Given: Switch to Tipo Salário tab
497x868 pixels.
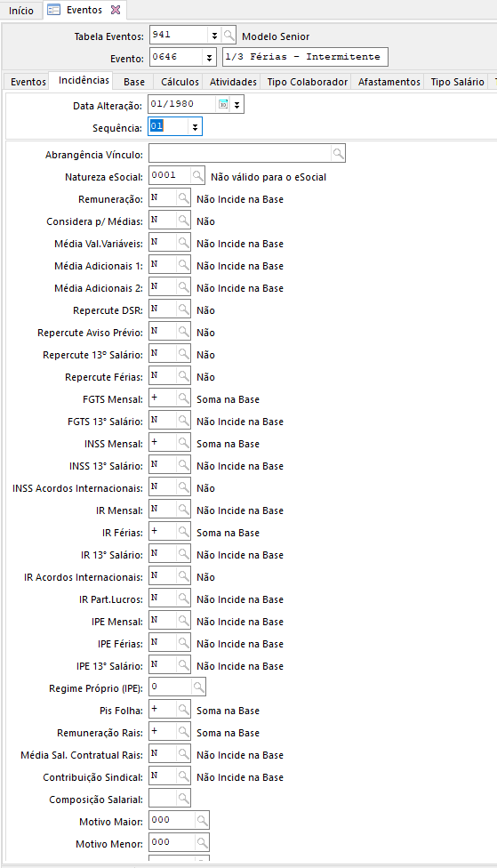Looking at the screenshot, I should tap(457, 82).
